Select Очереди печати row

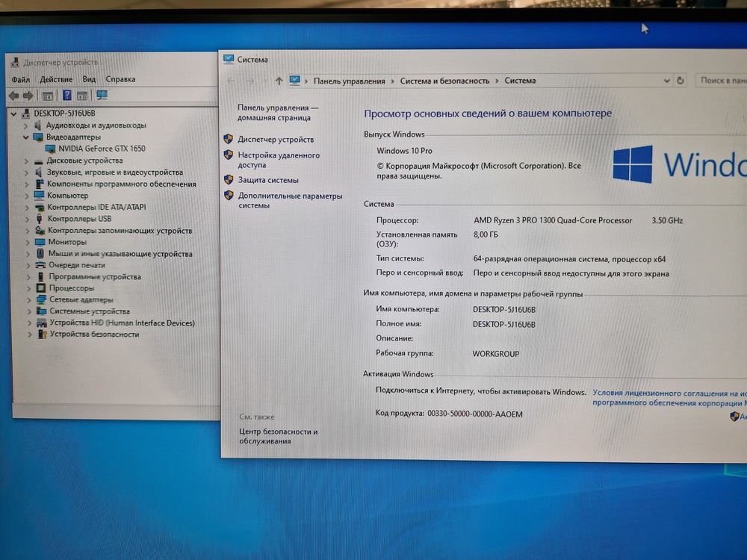coord(77,265)
